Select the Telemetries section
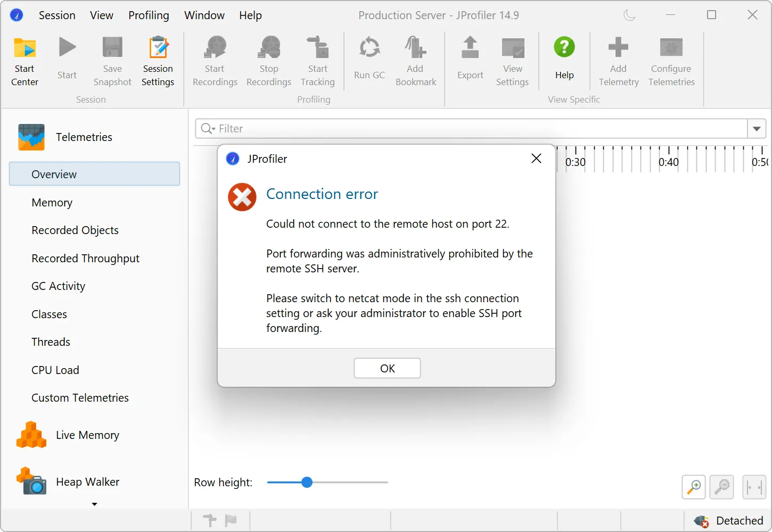772x532 pixels. 65,137
